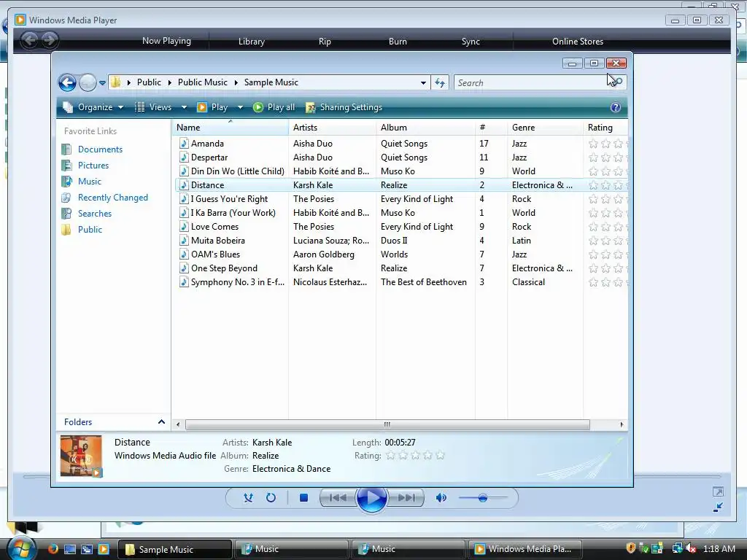The height and width of the screenshot is (560, 747).
Task: Rate Amanda using stars in Rating column
Action: (608, 144)
